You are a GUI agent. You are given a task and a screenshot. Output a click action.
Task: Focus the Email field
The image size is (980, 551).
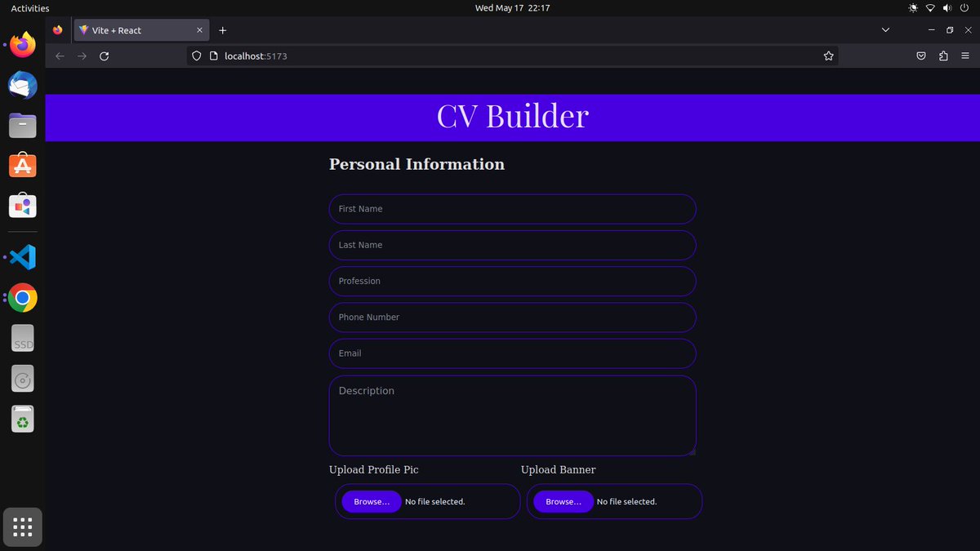tap(512, 353)
